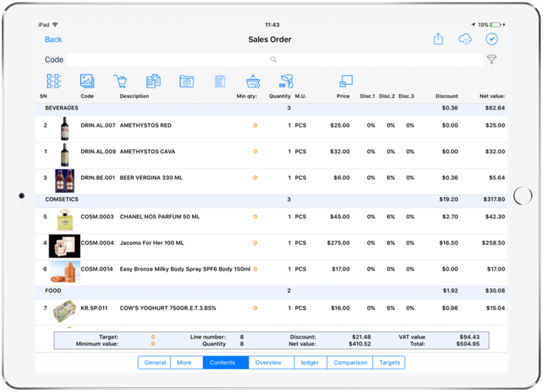Tap the shopping cart icon
The width and height of the screenshot is (543, 392).
pyautogui.click(x=120, y=81)
